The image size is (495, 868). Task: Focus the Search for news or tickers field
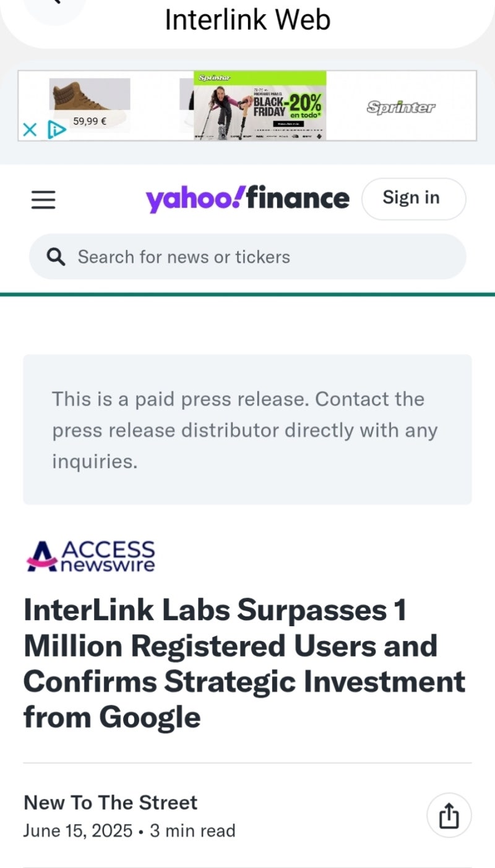[x=260, y=257]
